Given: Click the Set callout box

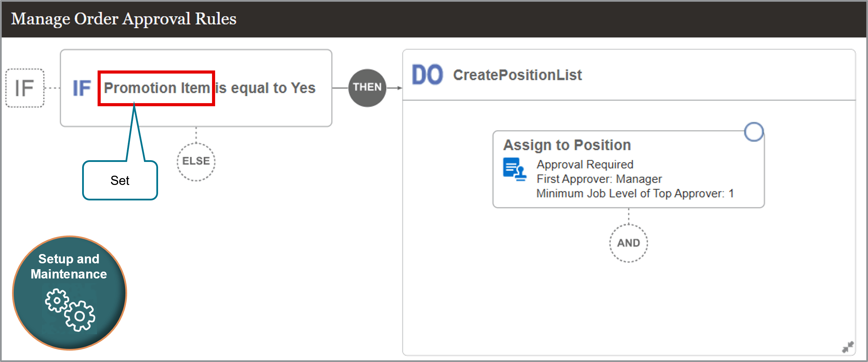Looking at the screenshot, I should (120, 180).
